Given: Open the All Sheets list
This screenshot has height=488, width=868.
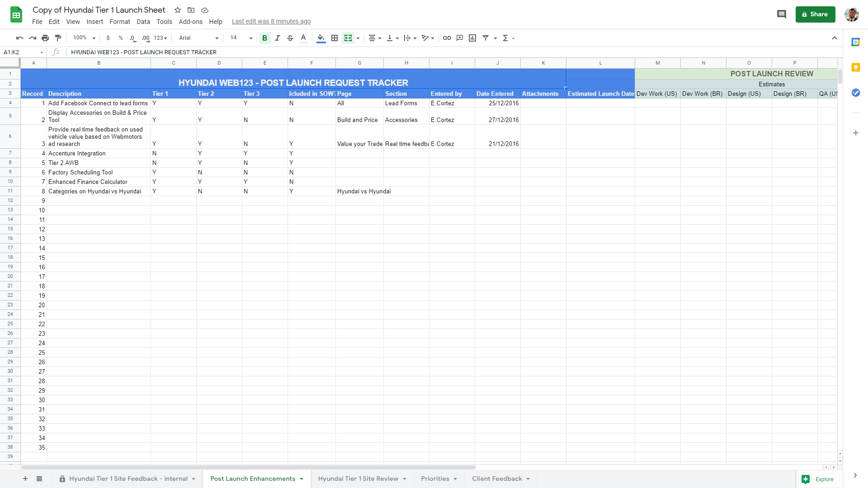Looking at the screenshot, I should tap(39, 479).
